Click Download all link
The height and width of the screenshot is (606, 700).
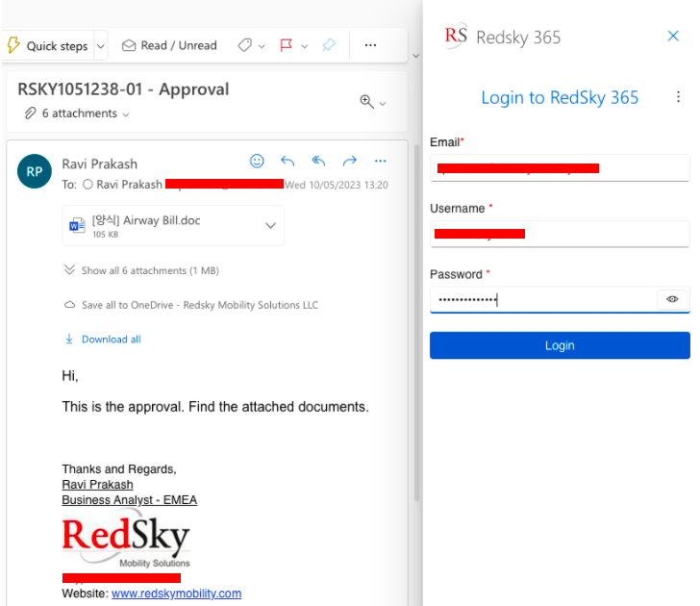112,340
